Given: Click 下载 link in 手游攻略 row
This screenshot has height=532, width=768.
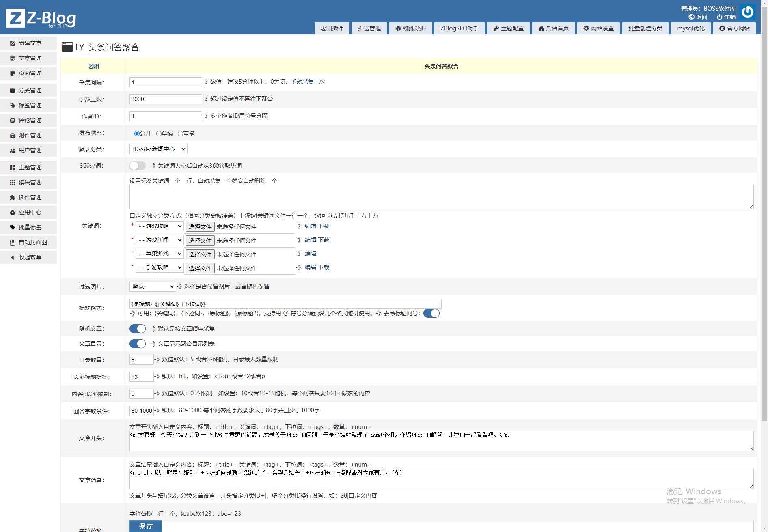Looking at the screenshot, I should point(324,267).
